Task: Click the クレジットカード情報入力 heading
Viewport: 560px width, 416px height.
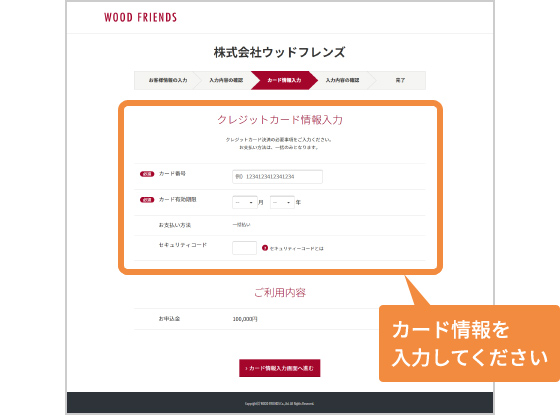Action: tap(280, 120)
